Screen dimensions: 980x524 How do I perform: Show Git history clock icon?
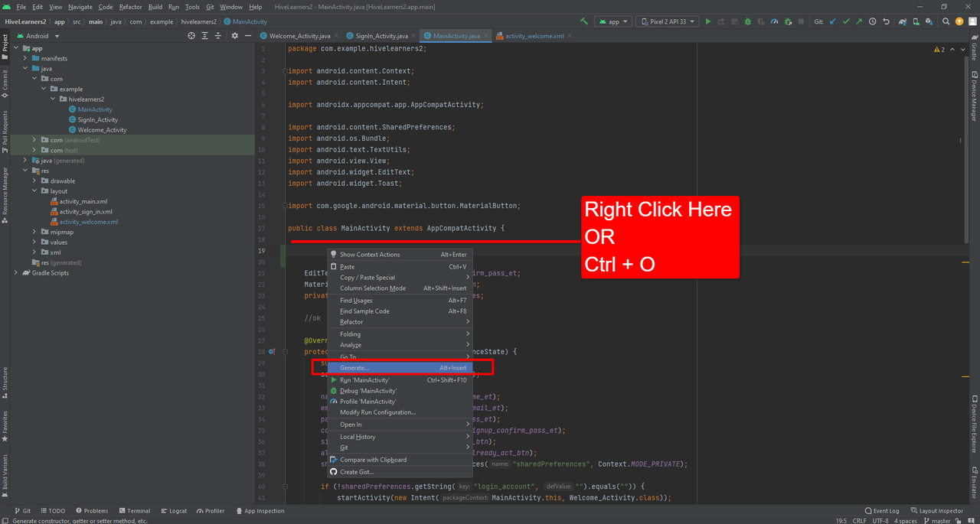[x=872, y=21]
